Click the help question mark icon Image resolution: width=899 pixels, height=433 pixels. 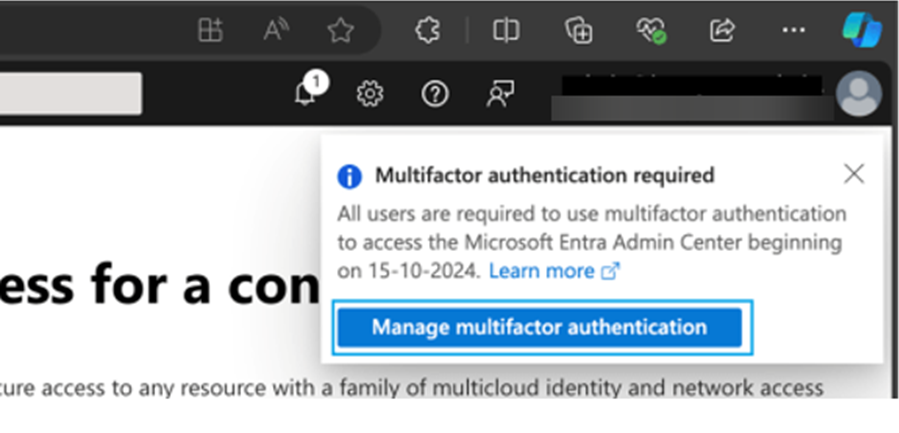434,94
